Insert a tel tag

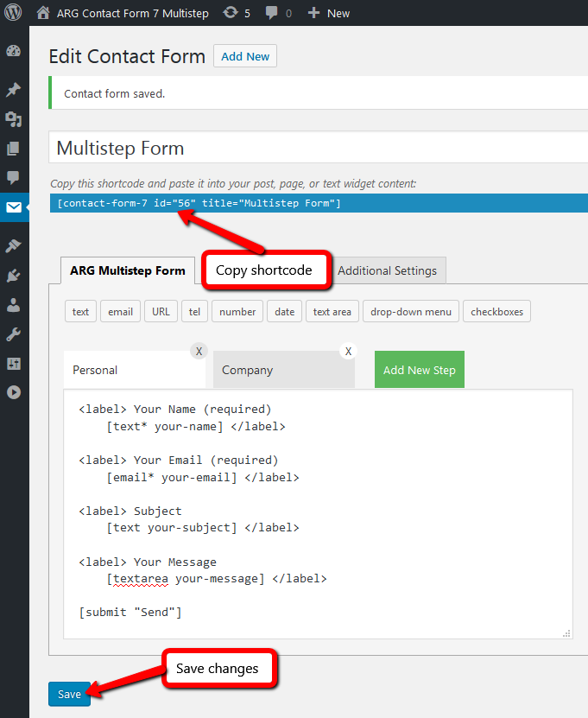194,311
